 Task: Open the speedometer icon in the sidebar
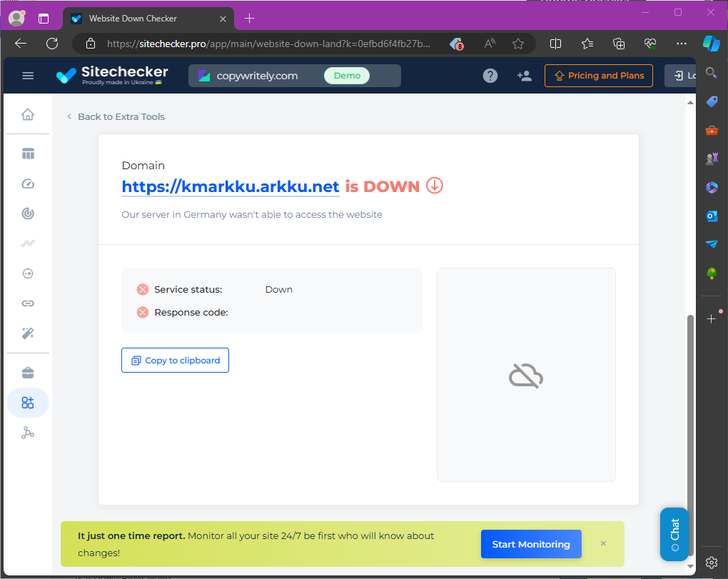pos(28,184)
